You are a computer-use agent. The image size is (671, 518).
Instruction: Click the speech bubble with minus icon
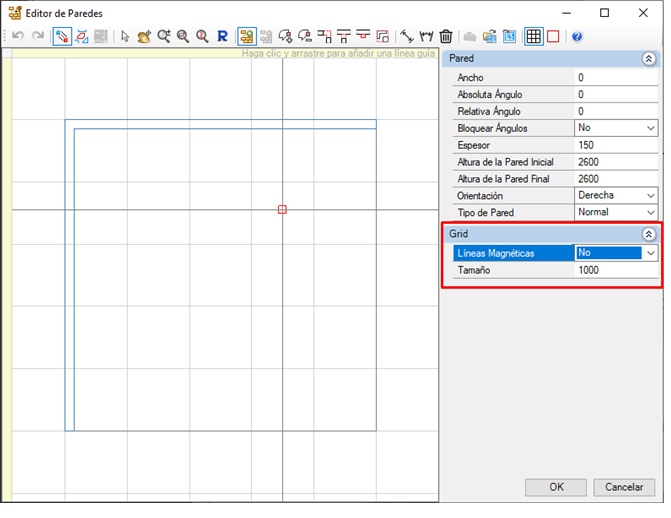[x=305, y=36]
